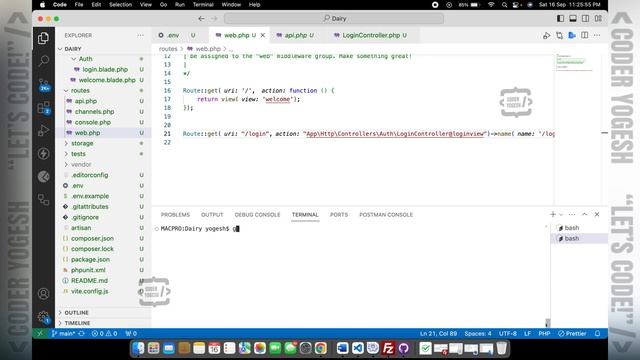
Task: Open the Terminal menu in menu bar
Action: tap(203, 5)
